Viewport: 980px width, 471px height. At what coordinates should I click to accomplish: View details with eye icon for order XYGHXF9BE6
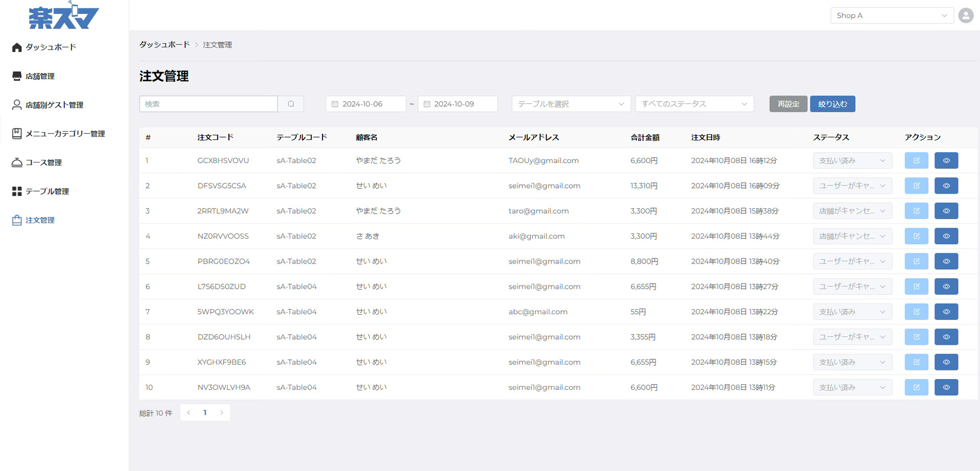click(946, 362)
